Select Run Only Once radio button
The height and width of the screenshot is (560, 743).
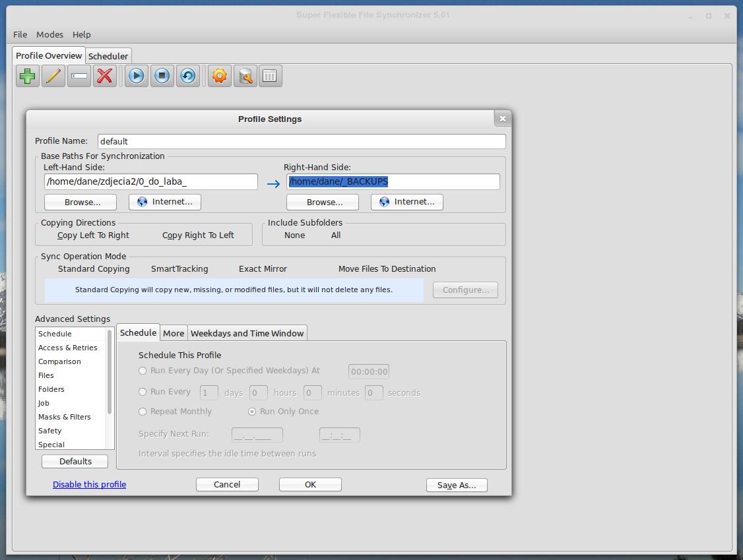(252, 411)
